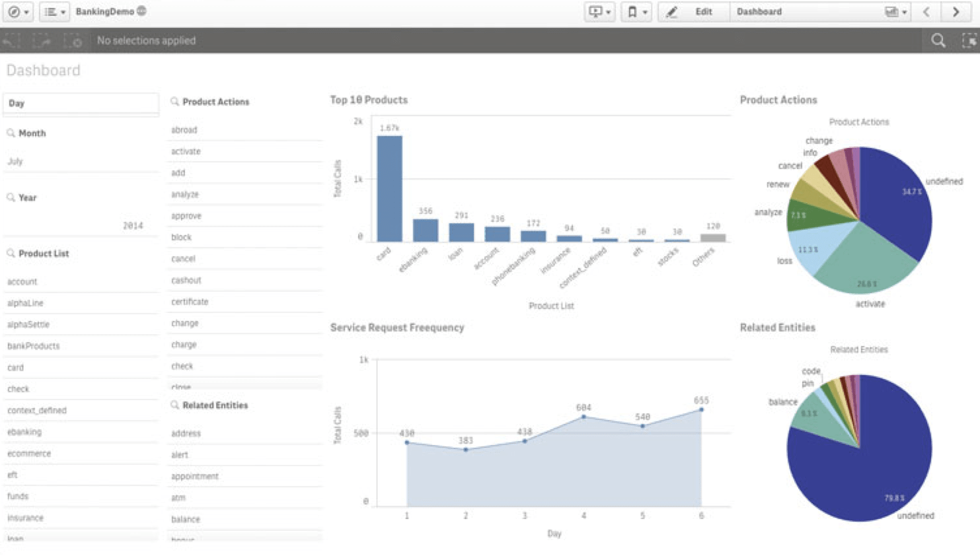Open the Day filter pane
The width and height of the screenshot is (980, 556).
point(81,103)
